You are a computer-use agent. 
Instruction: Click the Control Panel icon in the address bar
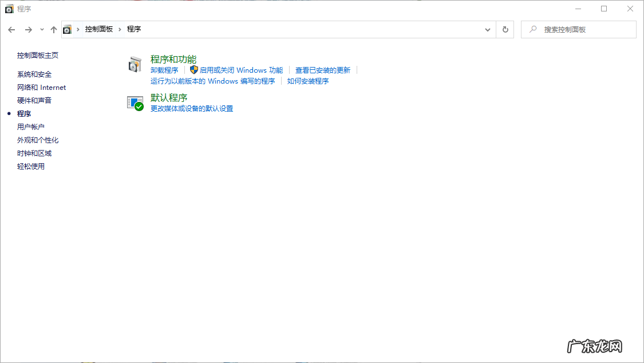click(x=68, y=29)
